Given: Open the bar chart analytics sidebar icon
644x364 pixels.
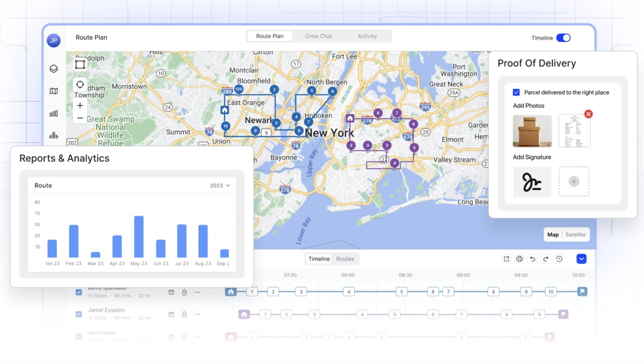Looking at the screenshot, I should [53, 114].
